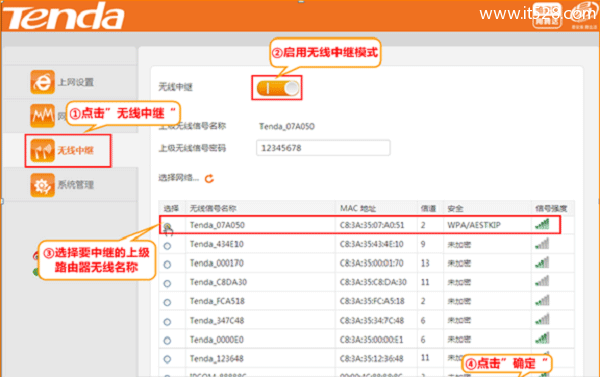Click the 信号强度 column header
Screen dimensions: 600x377
(551, 208)
